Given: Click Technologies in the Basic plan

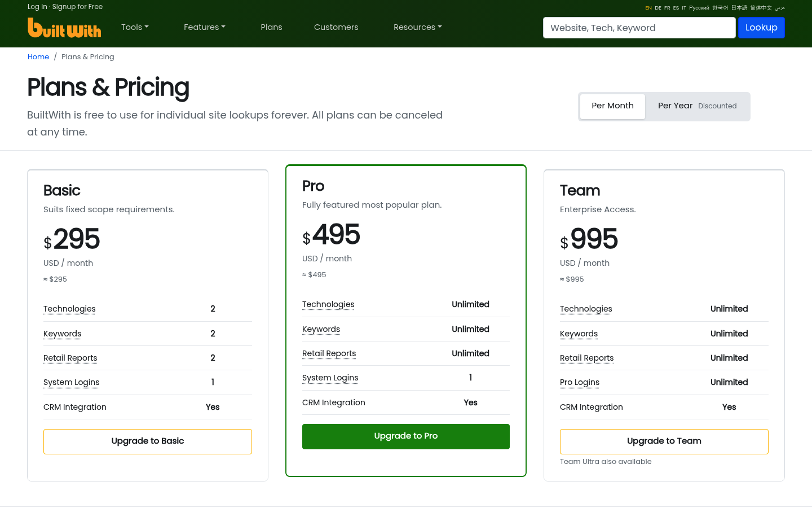Looking at the screenshot, I should (69, 309).
